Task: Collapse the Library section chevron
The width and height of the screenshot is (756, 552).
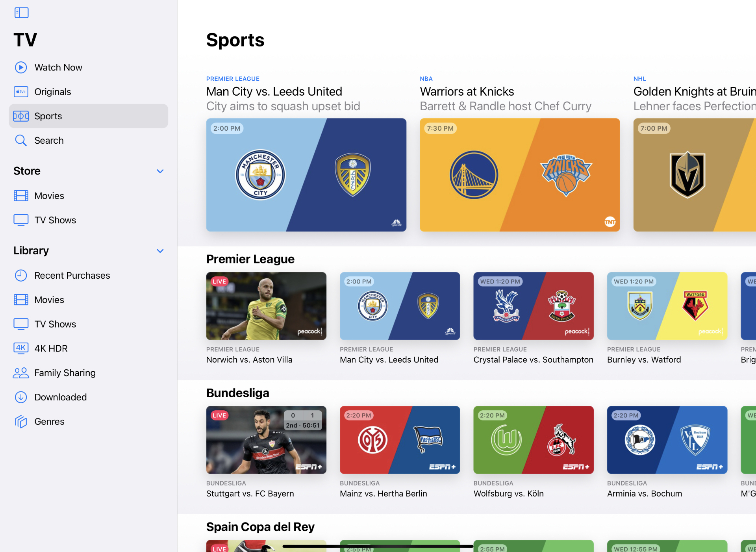Action: [160, 251]
